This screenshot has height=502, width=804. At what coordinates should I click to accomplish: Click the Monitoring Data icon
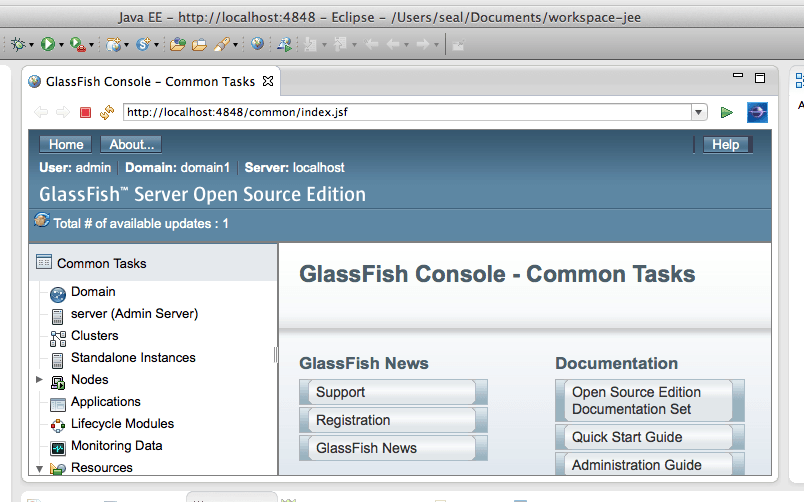pyautogui.click(x=58, y=447)
